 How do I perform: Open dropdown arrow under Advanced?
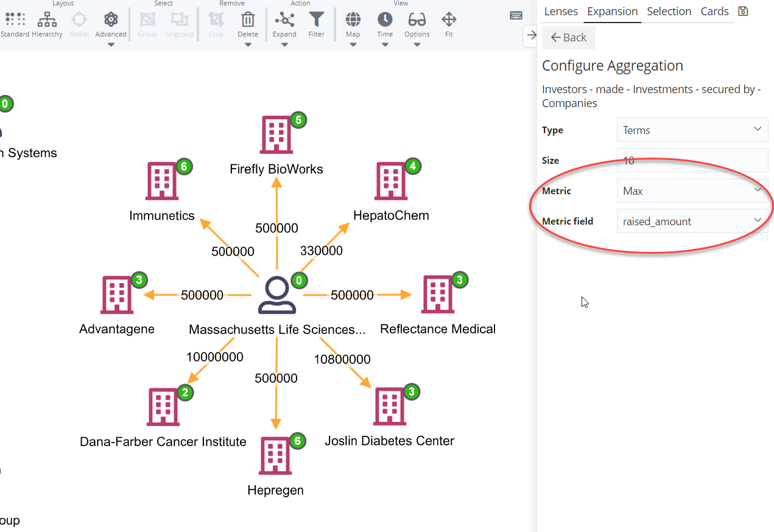111,44
